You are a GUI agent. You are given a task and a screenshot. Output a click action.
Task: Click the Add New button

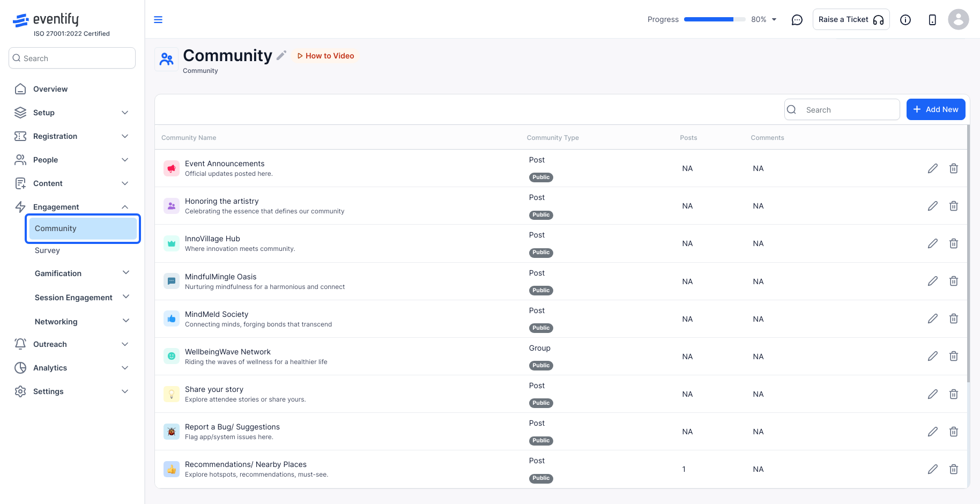936,109
